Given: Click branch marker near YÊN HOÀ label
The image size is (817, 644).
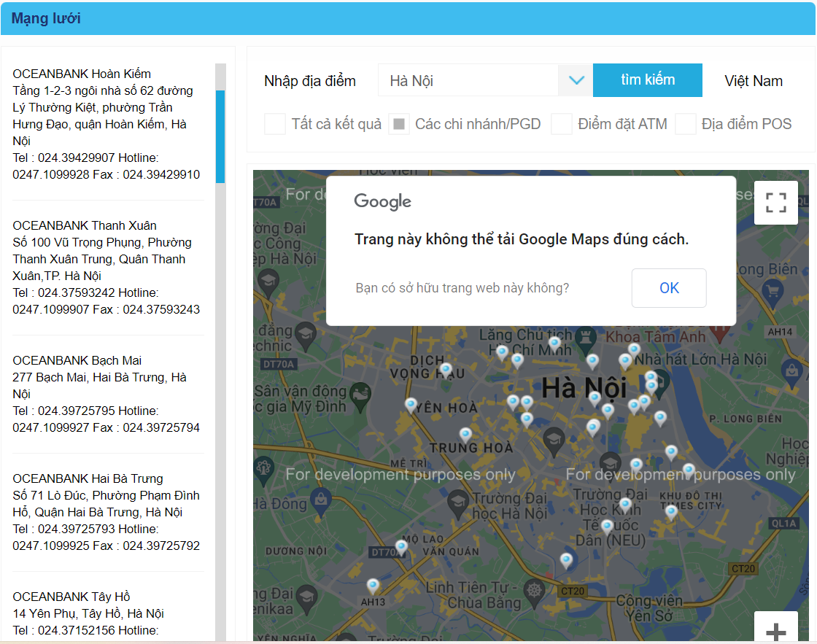Looking at the screenshot, I should pos(411,404).
